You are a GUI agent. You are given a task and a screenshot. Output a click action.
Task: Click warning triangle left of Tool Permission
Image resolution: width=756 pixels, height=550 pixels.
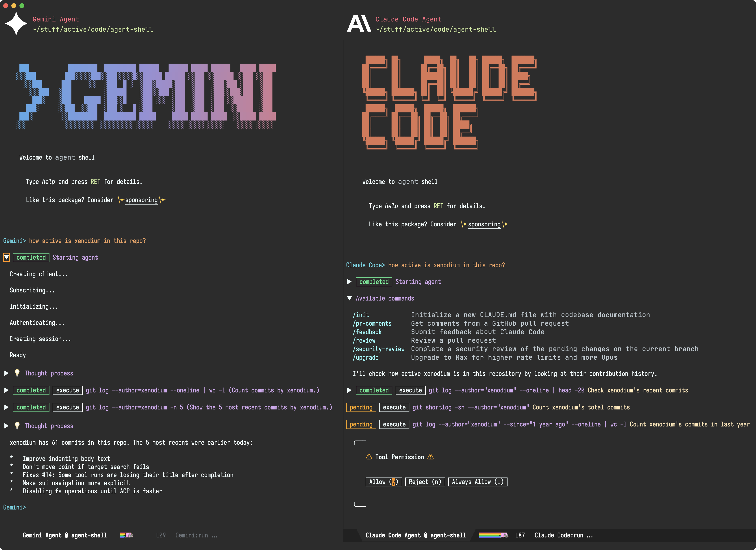pyautogui.click(x=369, y=457)
